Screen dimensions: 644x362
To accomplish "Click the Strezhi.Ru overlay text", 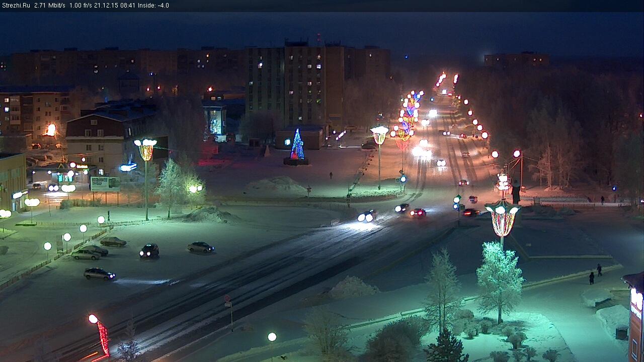I will 16,6.
